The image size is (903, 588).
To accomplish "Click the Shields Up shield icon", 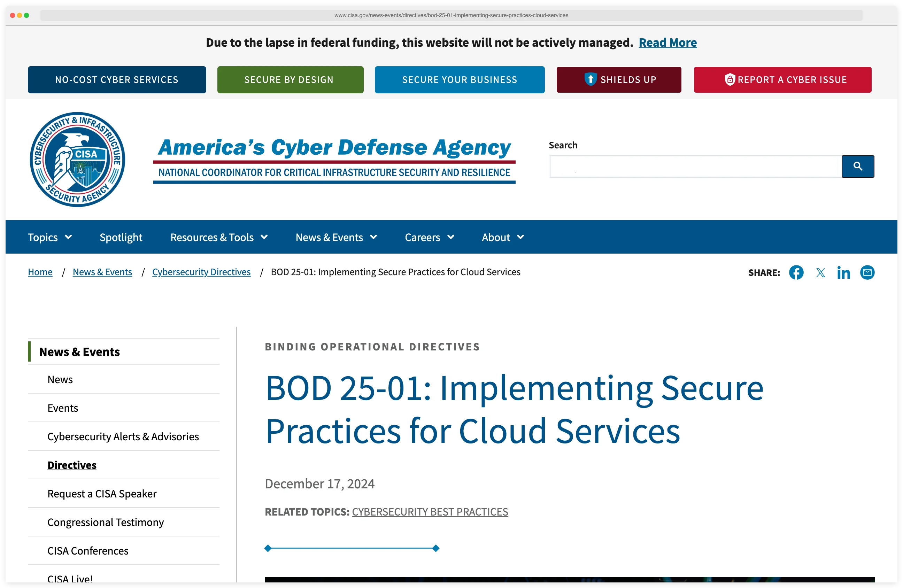I will click(x=591, y=80).
